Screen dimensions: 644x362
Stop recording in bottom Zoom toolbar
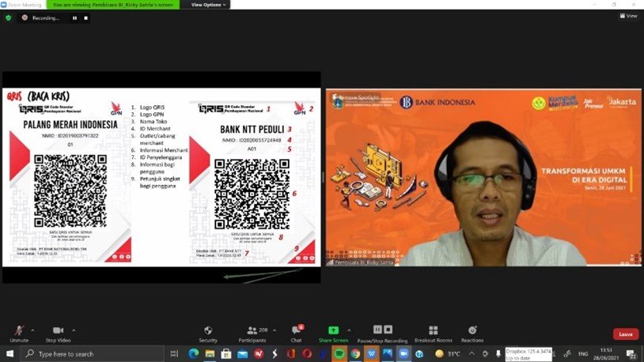tap(388, 329)
